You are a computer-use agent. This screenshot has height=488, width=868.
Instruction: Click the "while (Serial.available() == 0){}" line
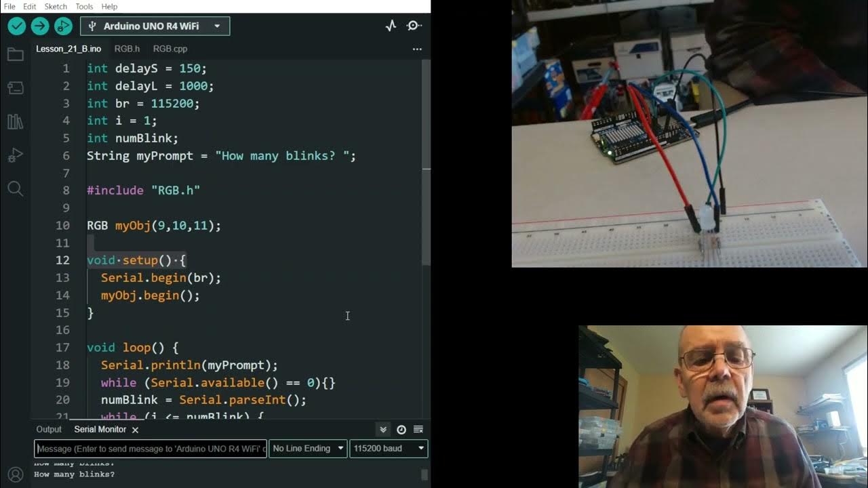click(218, 383)
